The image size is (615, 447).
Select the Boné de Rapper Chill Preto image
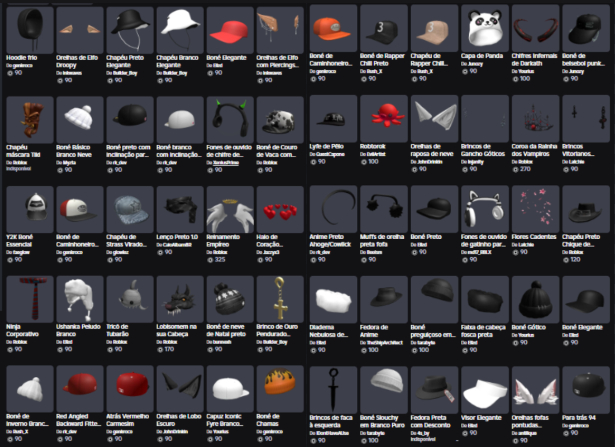pyautogui.click(x=384, y=28)
